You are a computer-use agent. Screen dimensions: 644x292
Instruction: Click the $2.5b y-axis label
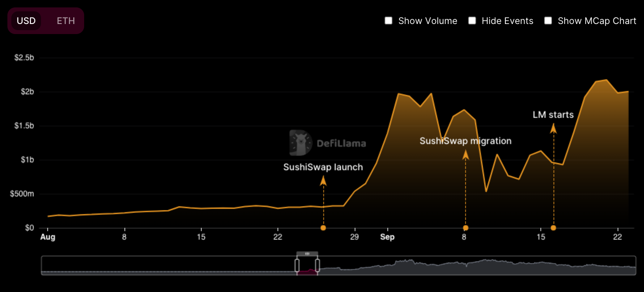pyautogui.click(x=25, y=58)
